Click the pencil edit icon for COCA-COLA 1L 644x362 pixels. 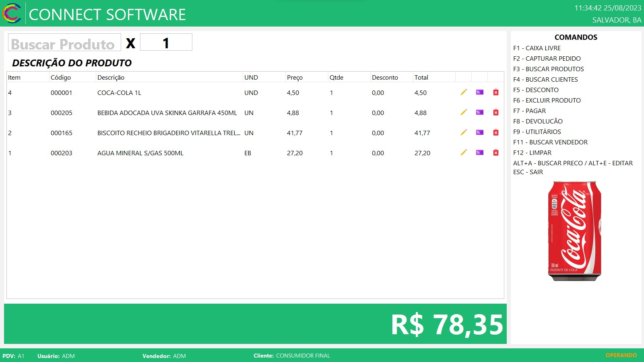click(x=464, y=93)
